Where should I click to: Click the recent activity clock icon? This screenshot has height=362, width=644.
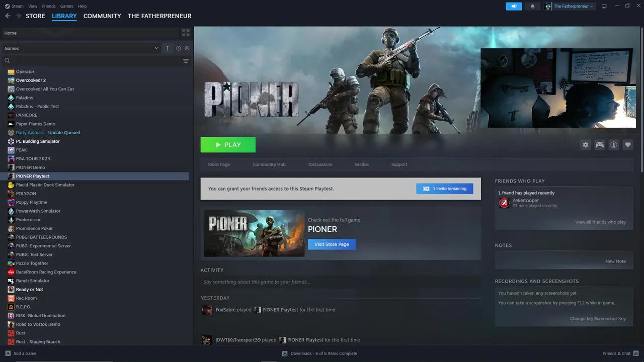point(178,48)
